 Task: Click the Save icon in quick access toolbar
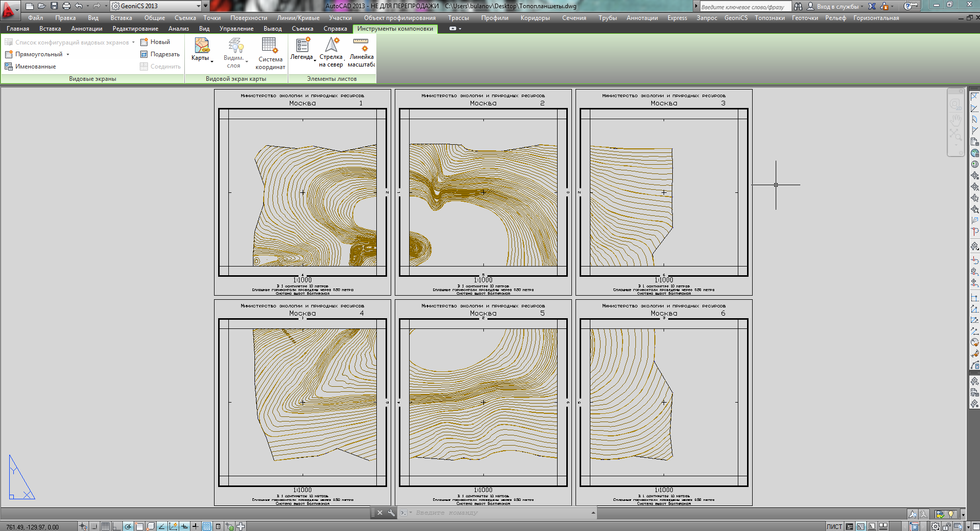pyautogui.click(x=54, y=6)
